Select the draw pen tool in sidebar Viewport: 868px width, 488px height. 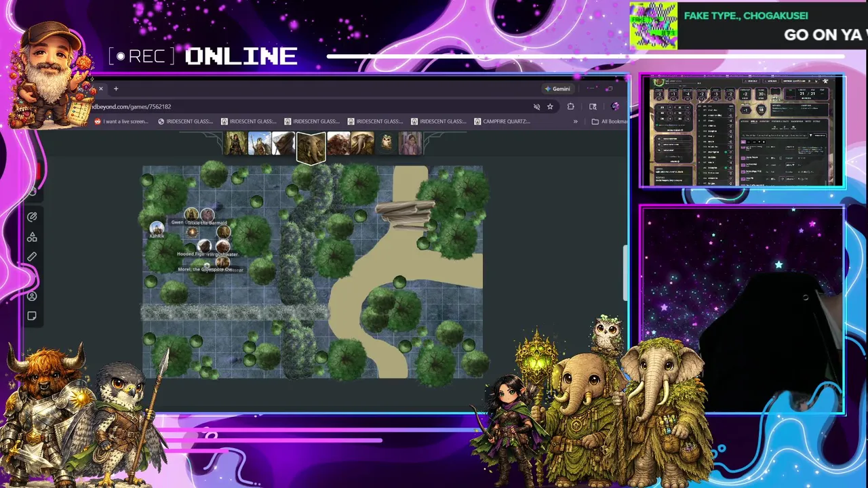[32, 217]
